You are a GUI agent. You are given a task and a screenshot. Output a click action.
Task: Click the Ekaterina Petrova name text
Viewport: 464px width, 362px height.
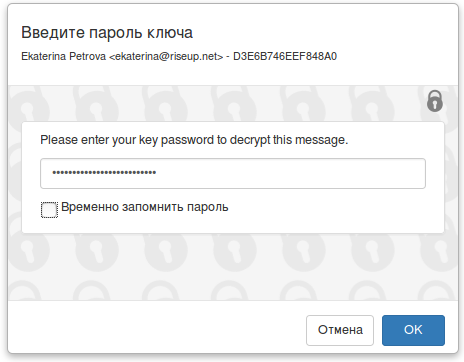pyautogui.click(x=63, y=56)
